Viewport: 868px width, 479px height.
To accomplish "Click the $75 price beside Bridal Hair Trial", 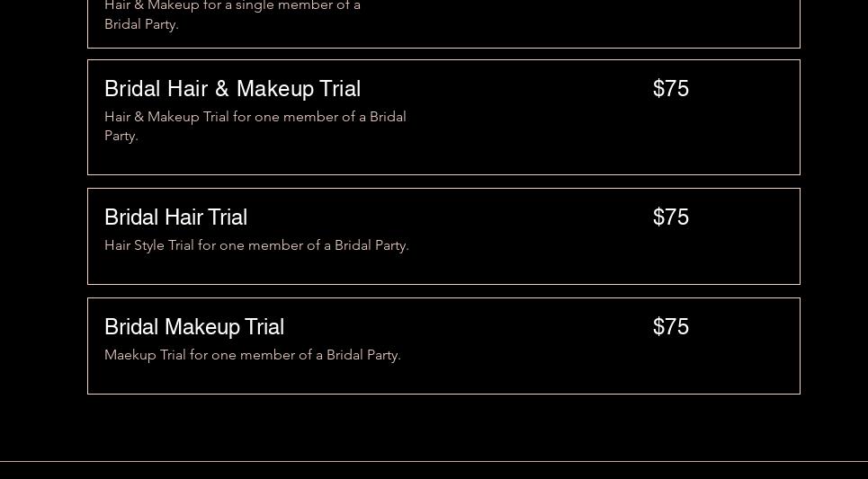I will point(670,217).
